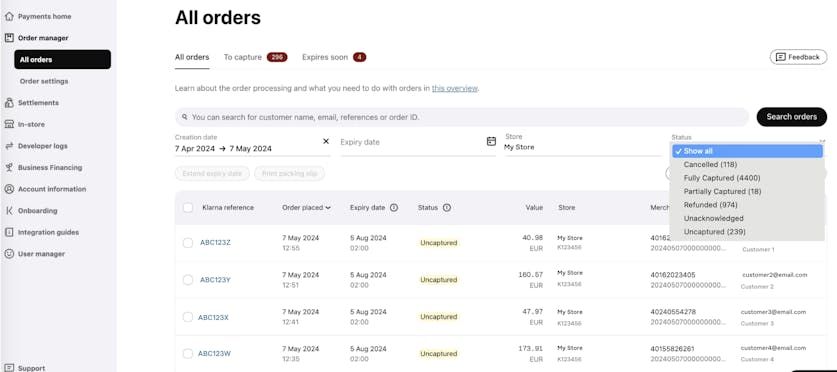The width and height of the screenshot is (837, 372).
Task: Click customer2@email.com in the table
Action: (775, 275)
